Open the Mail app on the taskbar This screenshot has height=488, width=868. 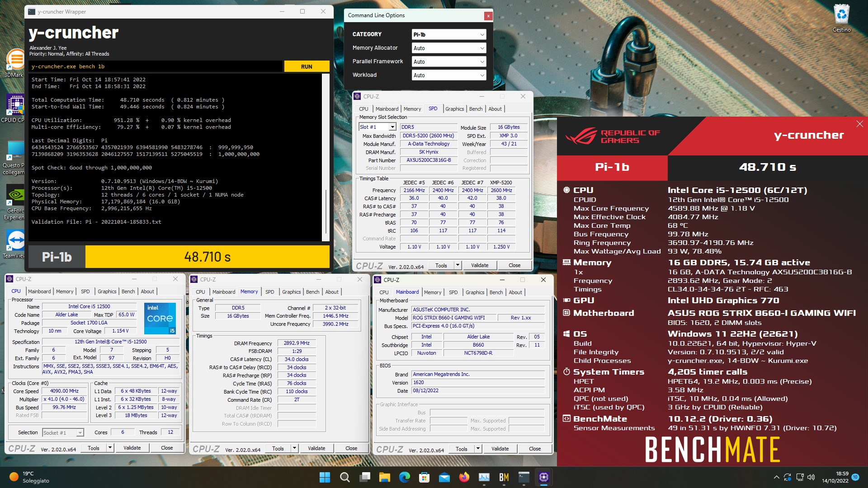coord(444,477)
